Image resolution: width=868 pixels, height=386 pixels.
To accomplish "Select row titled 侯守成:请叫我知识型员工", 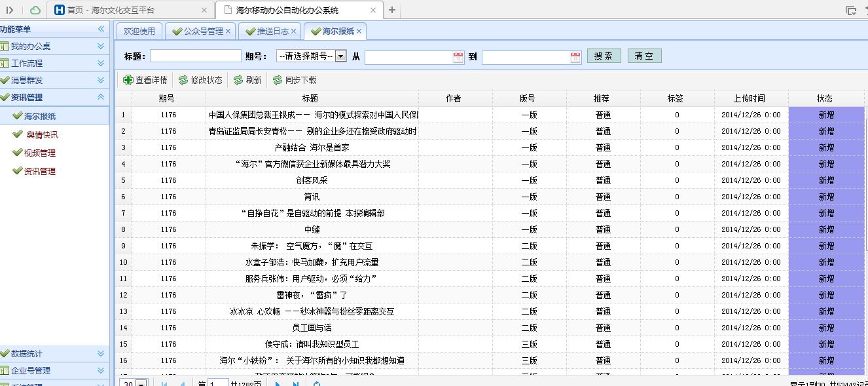I will click(490, 344).
